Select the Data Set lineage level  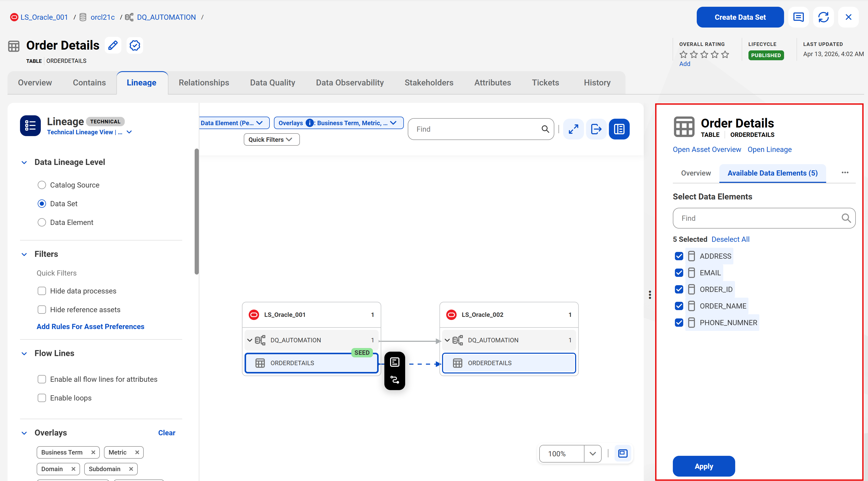pos(42,203)
